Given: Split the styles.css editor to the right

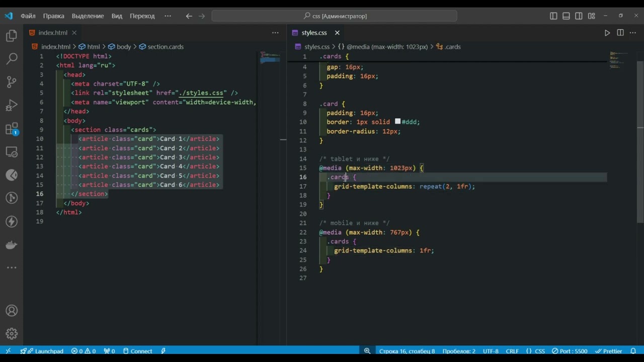Looking at the screenshot, I should [x=620, y=33].
